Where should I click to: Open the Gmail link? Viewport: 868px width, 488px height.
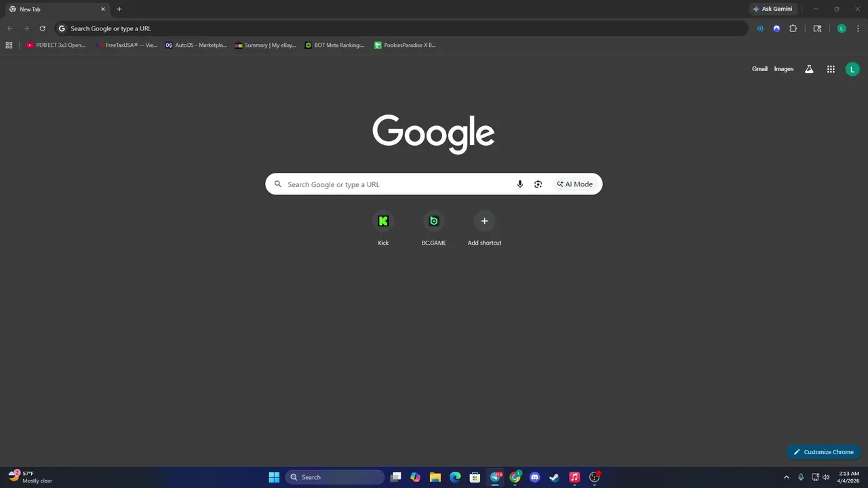759,69
